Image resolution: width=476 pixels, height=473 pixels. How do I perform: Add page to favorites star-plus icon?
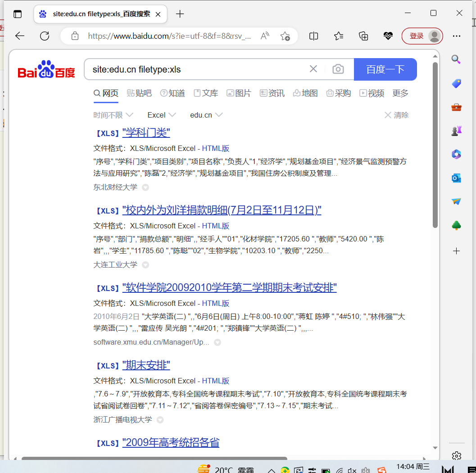click(285, 36)
